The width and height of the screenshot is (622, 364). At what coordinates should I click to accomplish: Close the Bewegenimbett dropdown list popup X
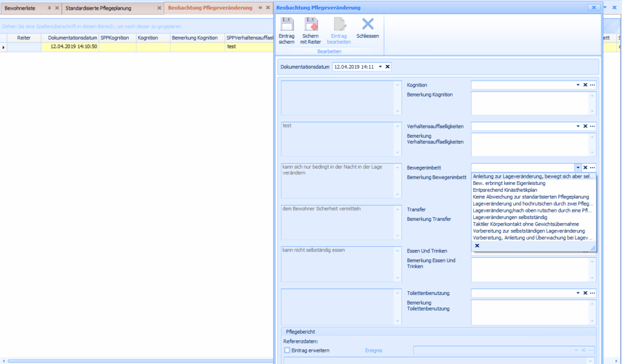477,246
